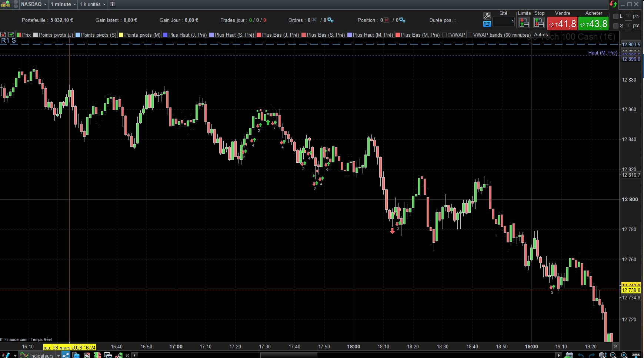Screen dimensions: 644x358
Task: Click the L points value field
Action: click(x=628, y=16)
